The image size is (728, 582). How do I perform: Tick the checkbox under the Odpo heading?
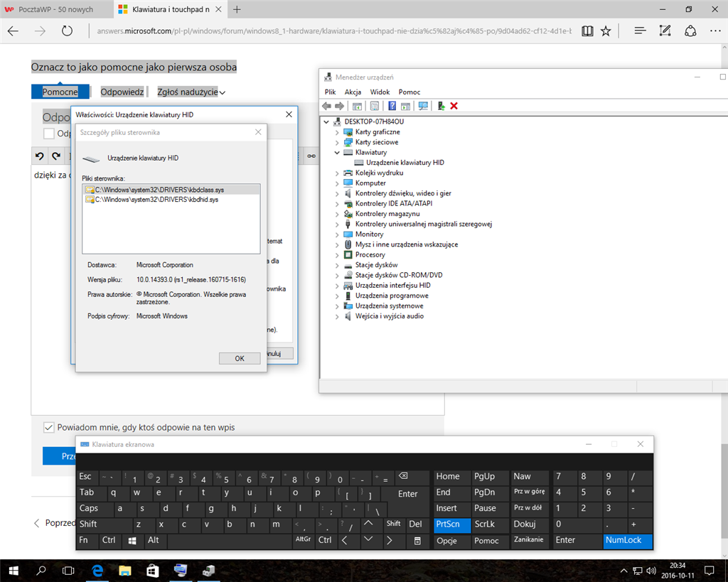49,134
